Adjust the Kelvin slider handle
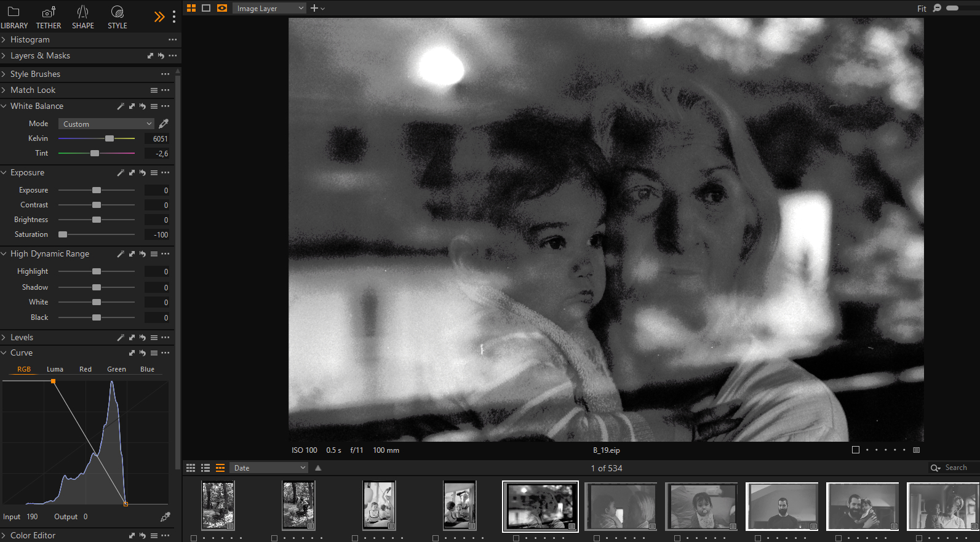 (110, 138)
